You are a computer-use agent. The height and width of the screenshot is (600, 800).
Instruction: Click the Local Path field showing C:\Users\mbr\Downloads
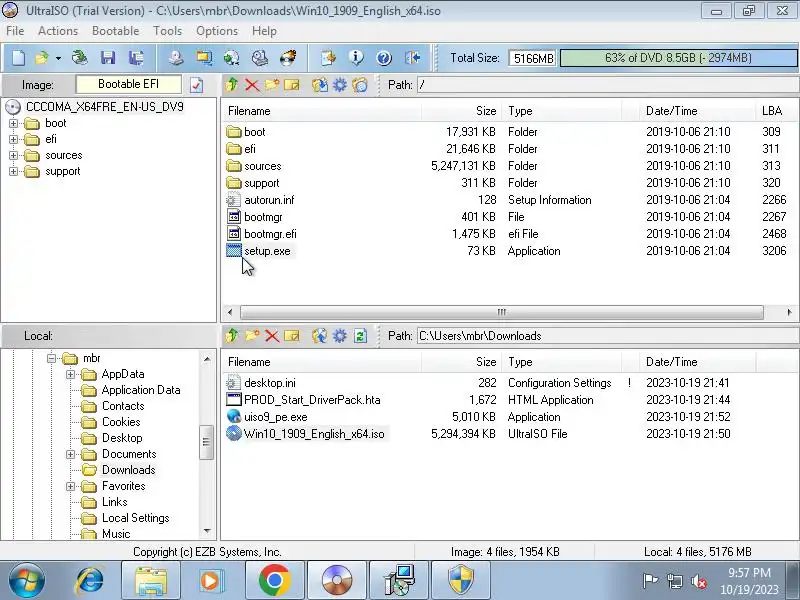click(607, 336)
